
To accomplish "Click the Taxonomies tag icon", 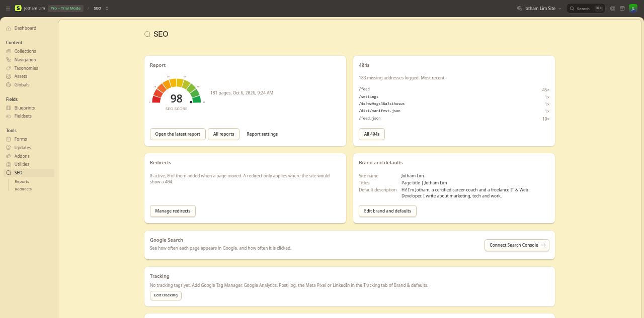I will click(x=9, y=68).
